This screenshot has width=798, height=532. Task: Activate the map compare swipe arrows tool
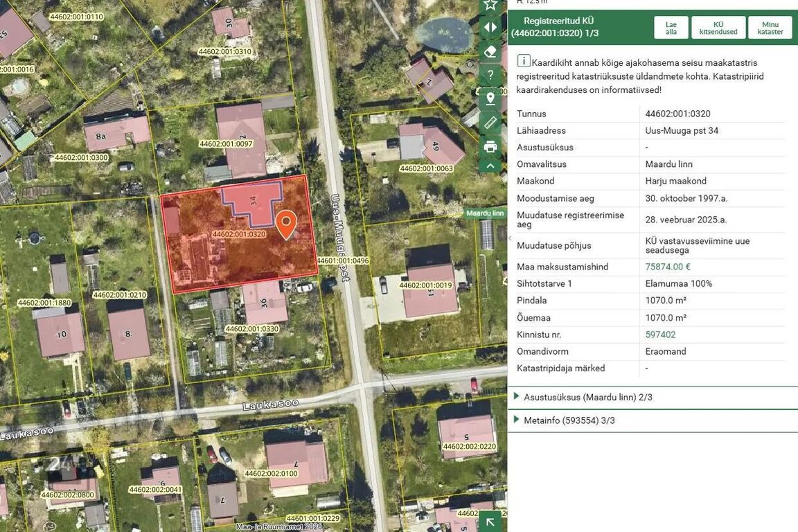tap(490, 27)
